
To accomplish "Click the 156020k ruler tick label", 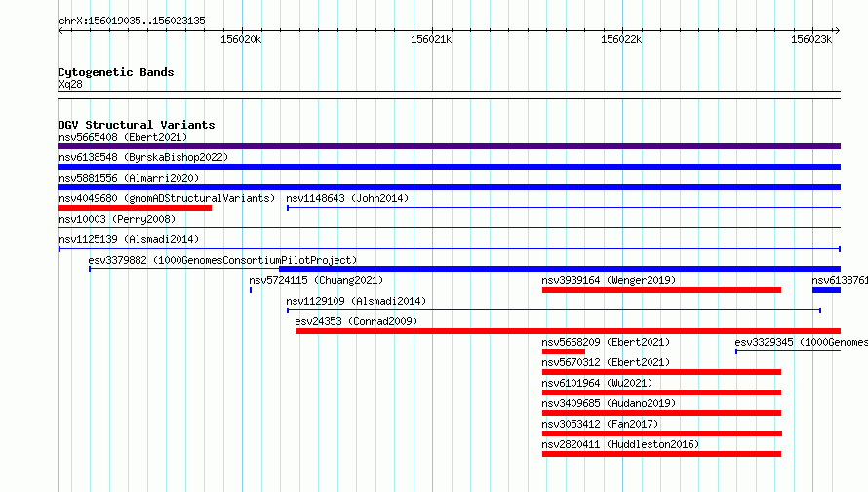I will point(241,39).
